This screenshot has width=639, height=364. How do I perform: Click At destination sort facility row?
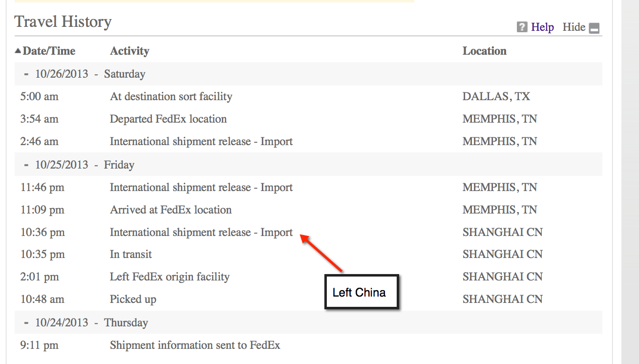[171, 97]
